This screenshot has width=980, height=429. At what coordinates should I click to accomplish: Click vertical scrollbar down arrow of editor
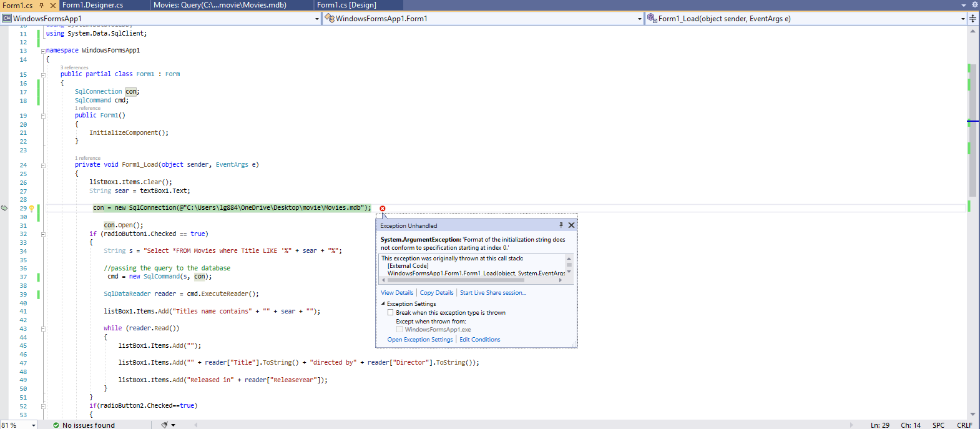click(973, 415)
